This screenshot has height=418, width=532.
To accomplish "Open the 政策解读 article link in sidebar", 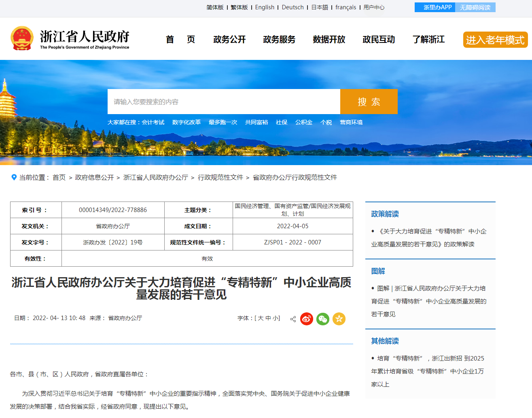I will [428, 238].
